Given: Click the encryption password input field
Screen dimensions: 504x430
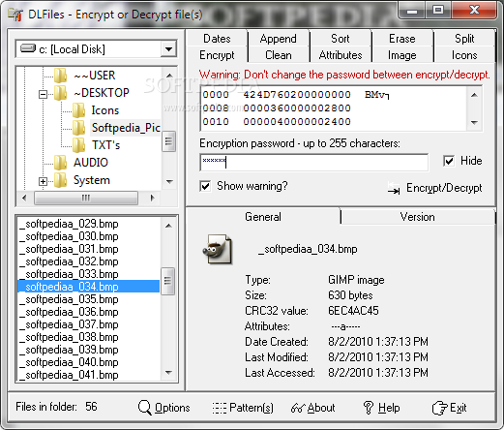Looking at the screenshot, I should 314,163.
